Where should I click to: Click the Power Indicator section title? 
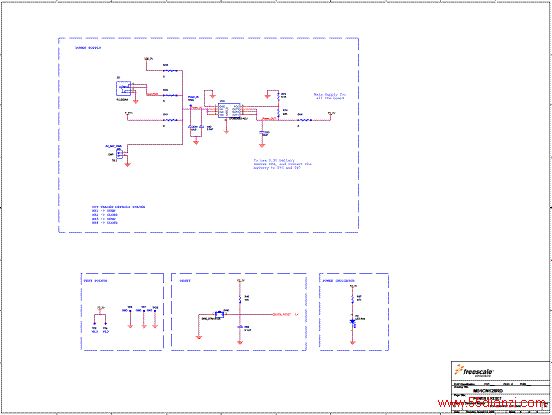(338, 281)
